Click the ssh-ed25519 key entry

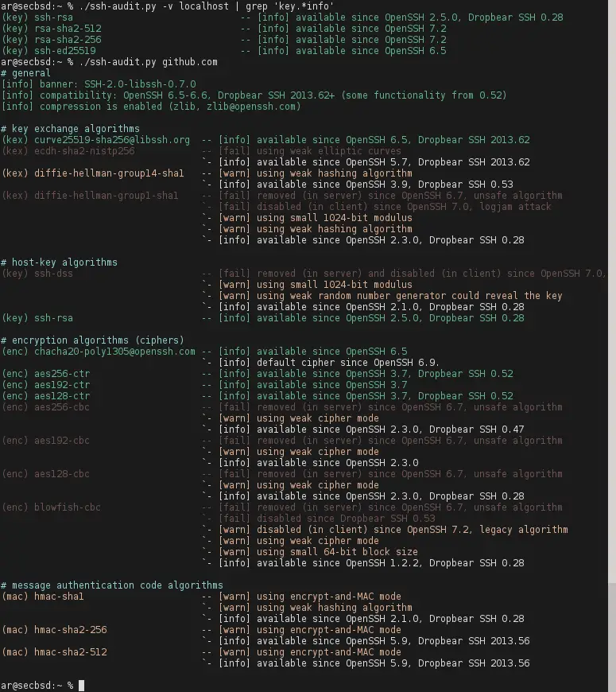(224, 51)
